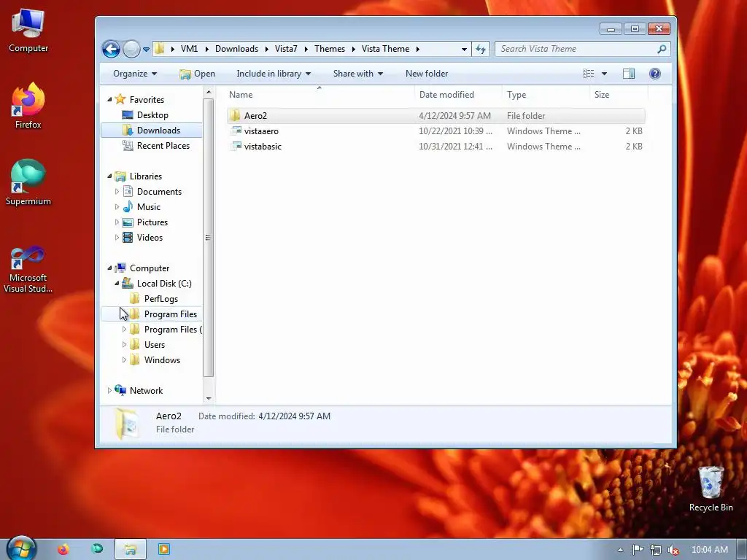Open the Share with menu

click(357, 74)
